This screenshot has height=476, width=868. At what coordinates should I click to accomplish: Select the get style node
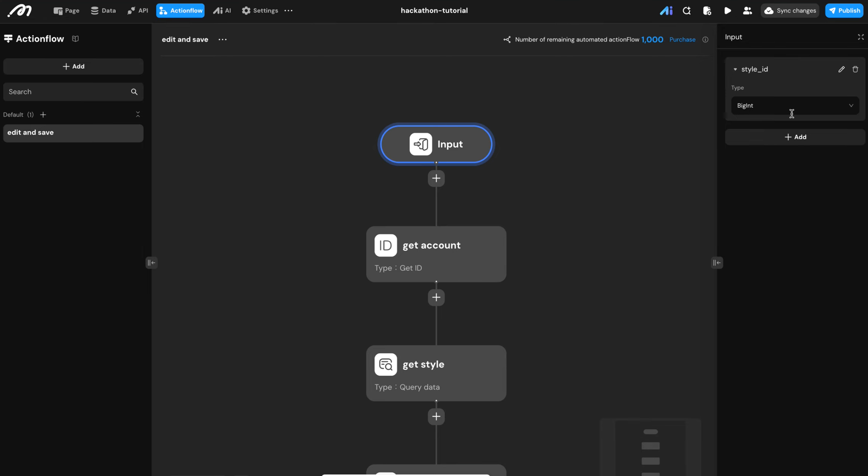[x=436, y=373]
